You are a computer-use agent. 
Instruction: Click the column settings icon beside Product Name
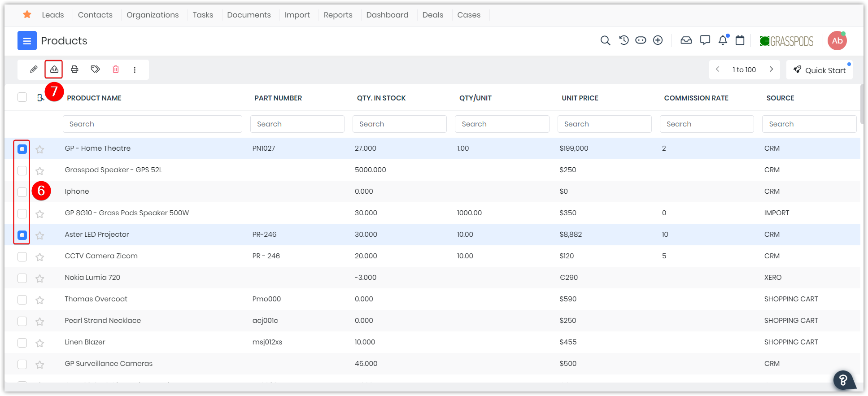(x=40, y=98)
